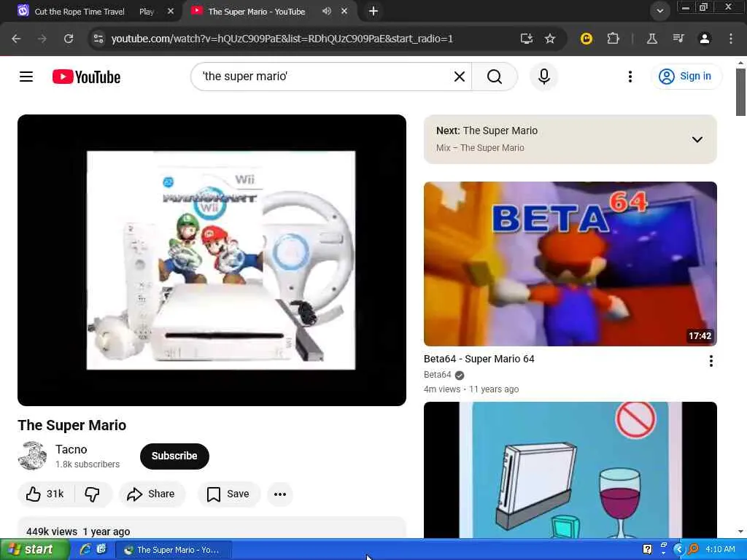
Task: Like the video with thumbs up
Action: 46,494
